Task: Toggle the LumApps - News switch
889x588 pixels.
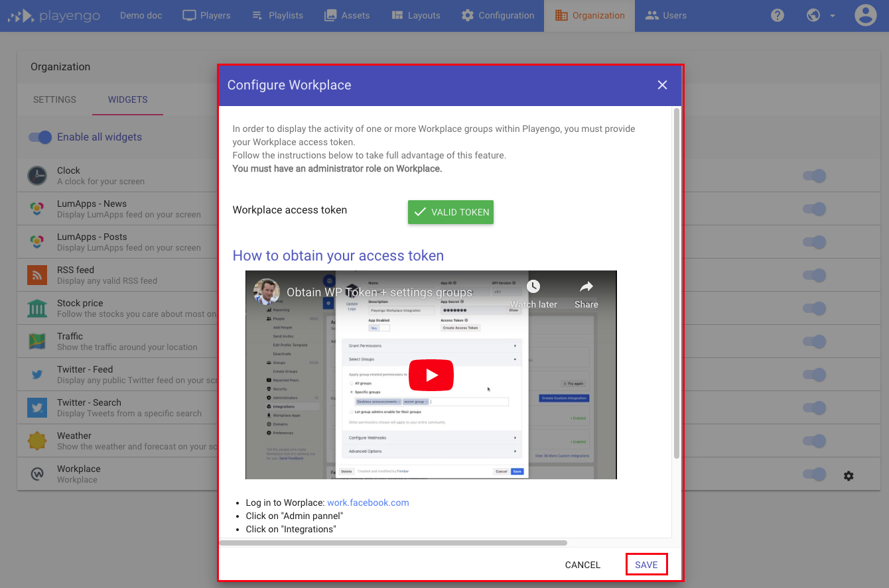Action: coord(815,209)
